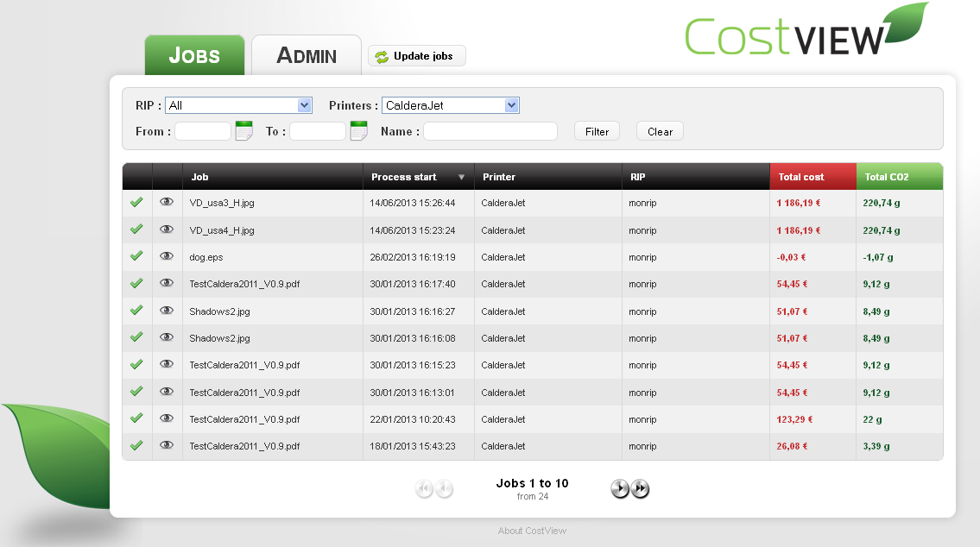Screen dimensions: 980x547
Task: Click eye icon for dog.eps job
Action: 167,256
